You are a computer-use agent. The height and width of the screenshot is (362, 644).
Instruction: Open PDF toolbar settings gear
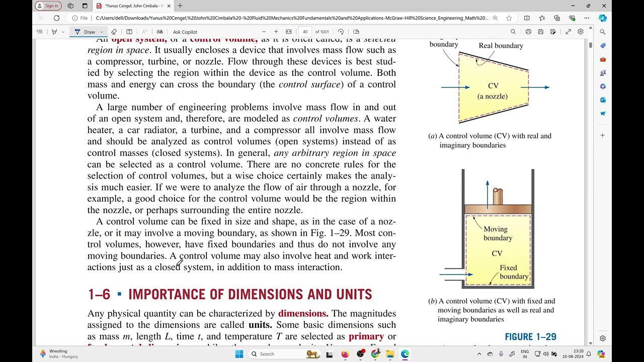tap(581, 32)
